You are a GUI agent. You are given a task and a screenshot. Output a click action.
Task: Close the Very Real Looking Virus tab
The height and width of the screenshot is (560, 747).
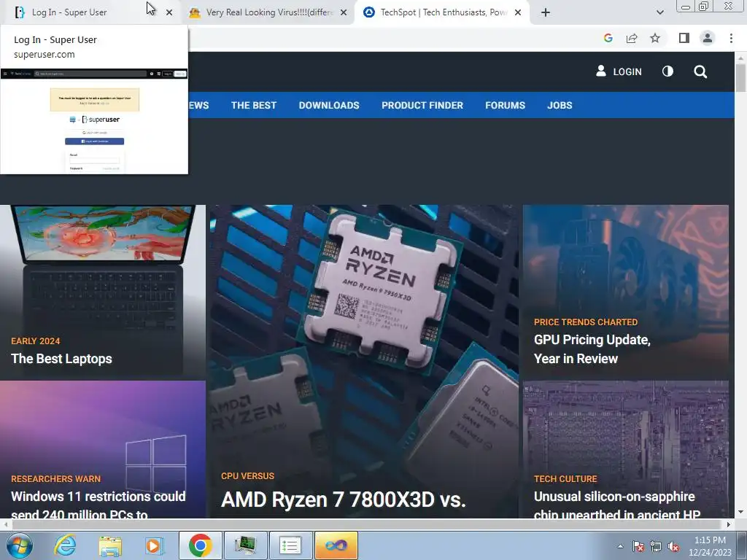coord(344,13)
